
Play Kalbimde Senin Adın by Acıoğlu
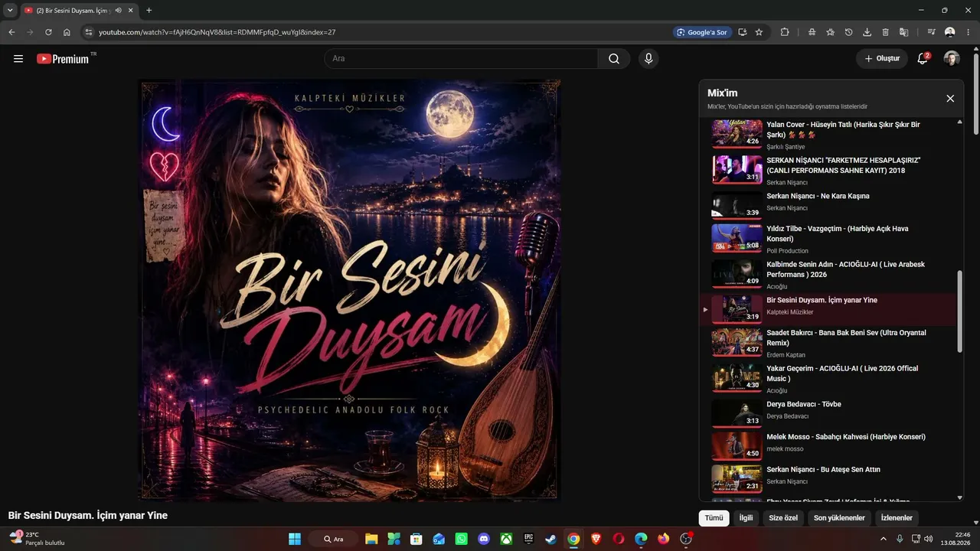[x=828, y=275]
